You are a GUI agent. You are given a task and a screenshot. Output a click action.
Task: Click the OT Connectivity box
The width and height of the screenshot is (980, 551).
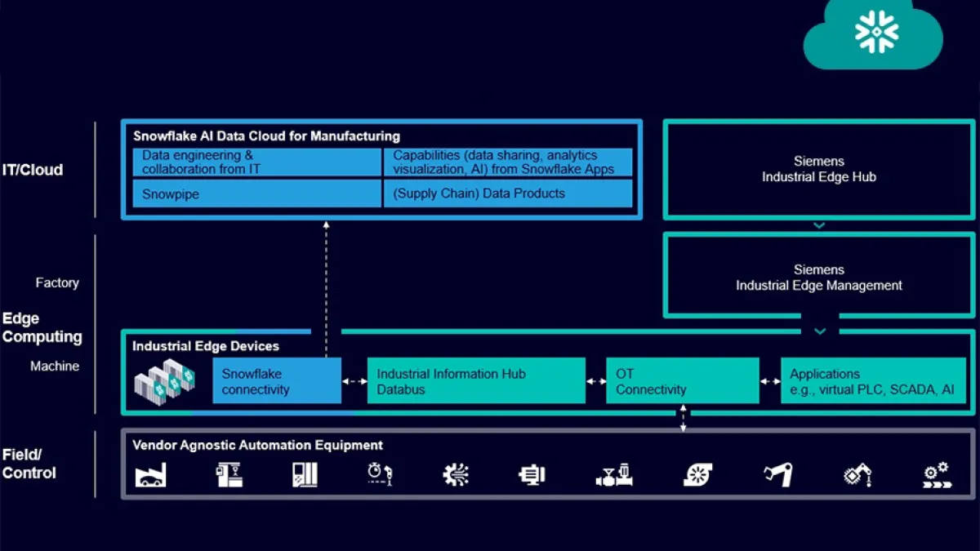683,380
